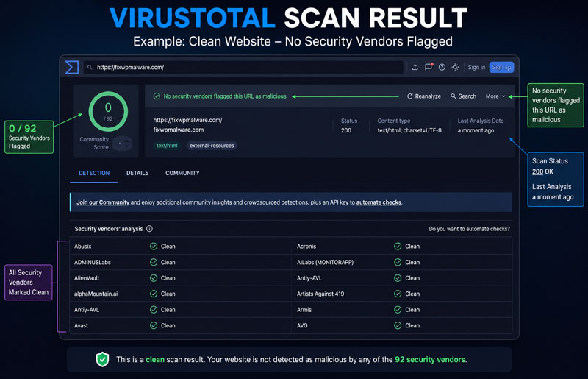This screenshot has height=379, width=588.
Task: Open the help question mark icon
Action: [442, 67]
